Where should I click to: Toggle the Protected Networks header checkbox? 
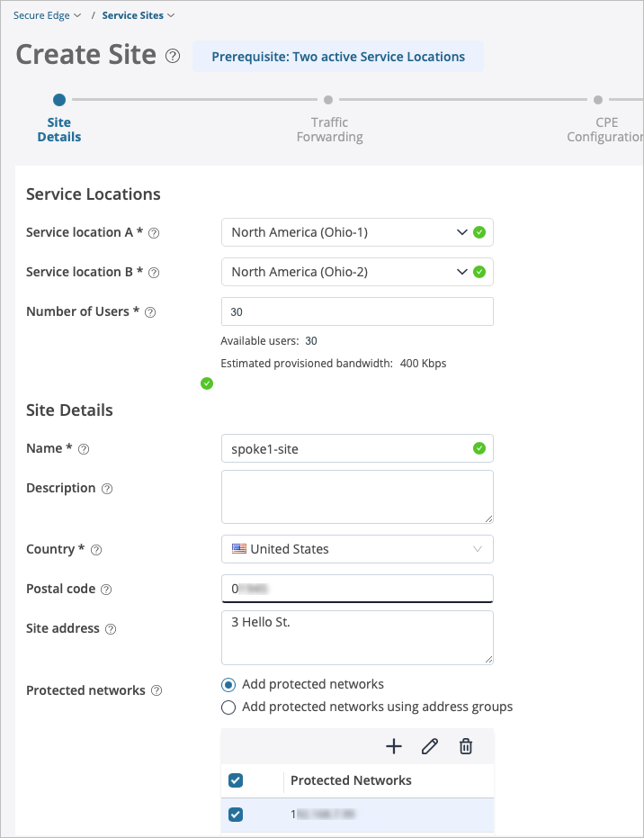click(236, 781)
